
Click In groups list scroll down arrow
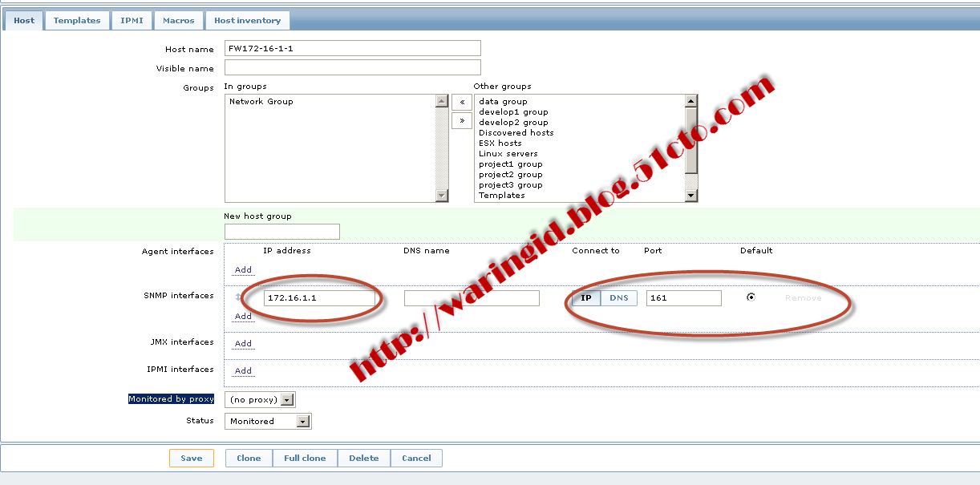click(442, 196)
